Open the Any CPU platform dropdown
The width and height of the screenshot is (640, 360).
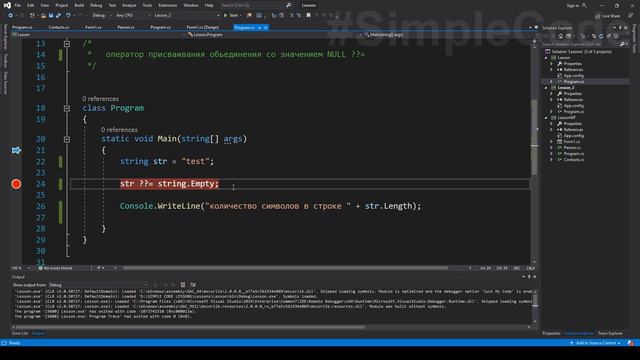point(133,16)
